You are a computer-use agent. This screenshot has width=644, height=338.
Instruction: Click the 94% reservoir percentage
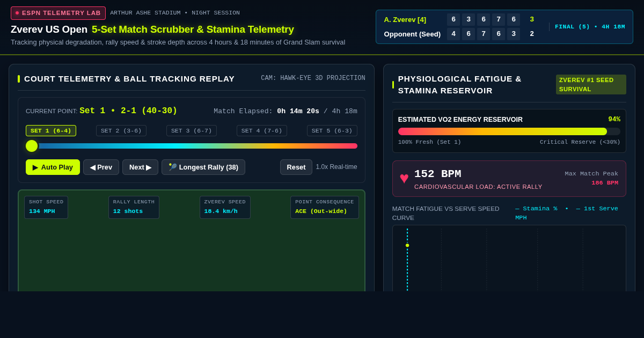pos(614,119)
